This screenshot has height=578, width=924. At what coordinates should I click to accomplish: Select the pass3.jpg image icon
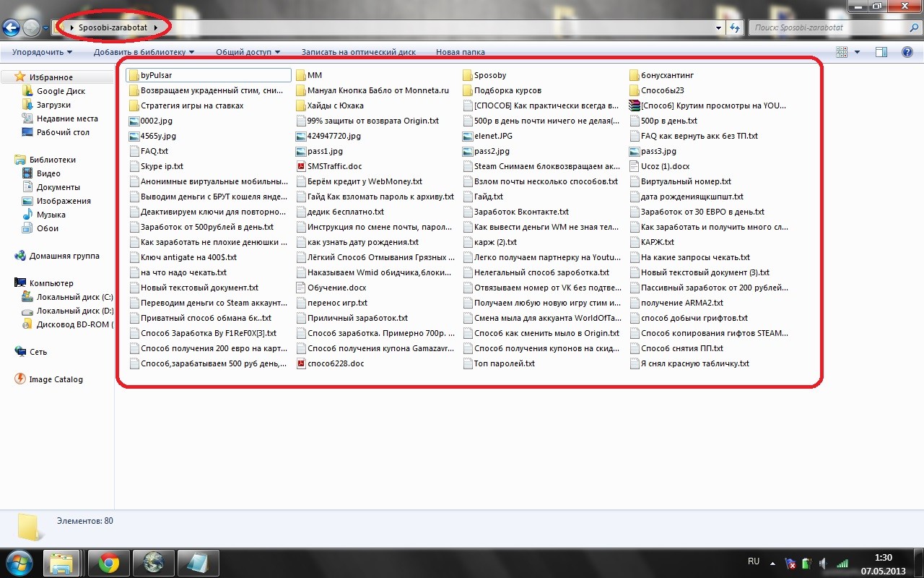pyautogui.click(x=635, y=151)
